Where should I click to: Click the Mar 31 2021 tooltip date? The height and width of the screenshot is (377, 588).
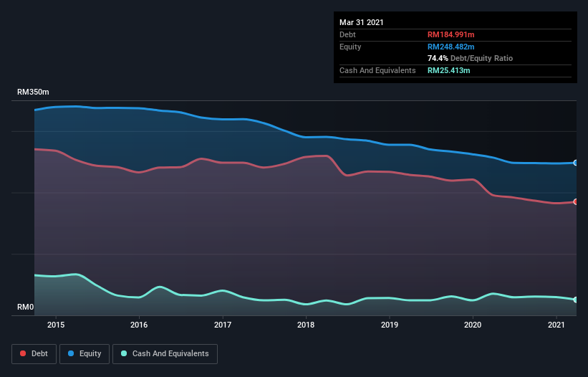(x=362, y=22)
